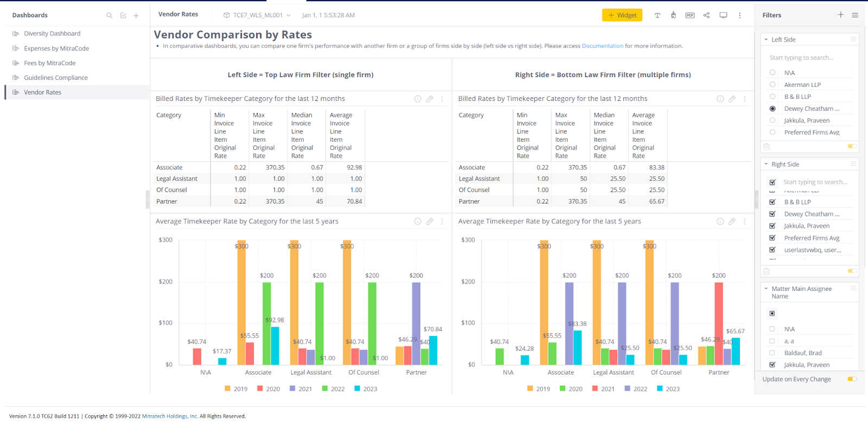Viewport: 868px width, 425px height.
Task: Delete Left Side filter using trash icon
Action: (x=767, y=147)
